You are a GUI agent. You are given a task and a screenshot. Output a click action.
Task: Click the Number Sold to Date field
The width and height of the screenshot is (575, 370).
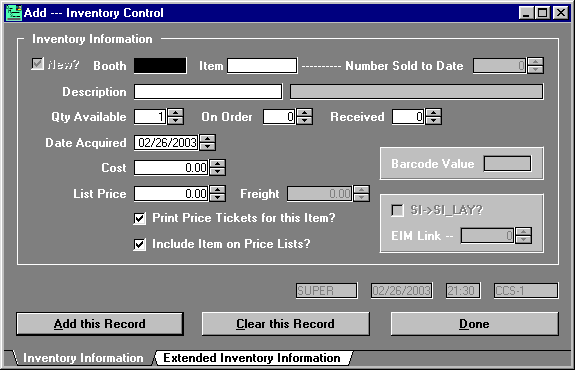pos(499,66)
